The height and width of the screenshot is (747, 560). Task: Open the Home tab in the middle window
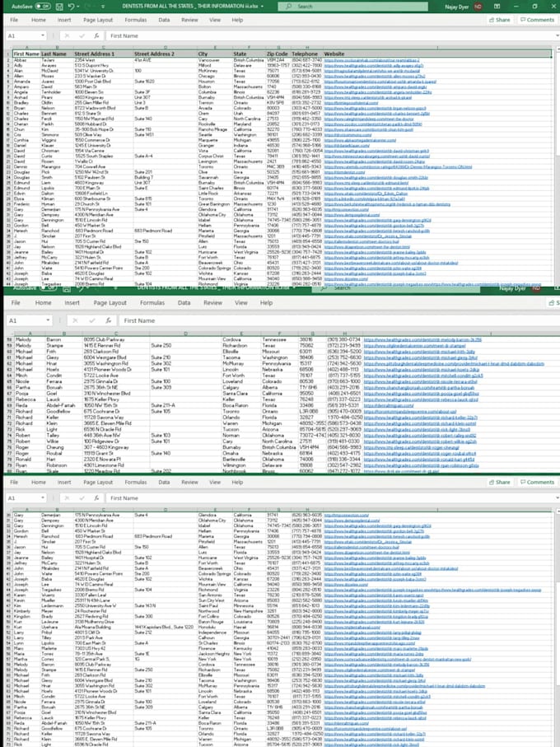tap(43, 302)
